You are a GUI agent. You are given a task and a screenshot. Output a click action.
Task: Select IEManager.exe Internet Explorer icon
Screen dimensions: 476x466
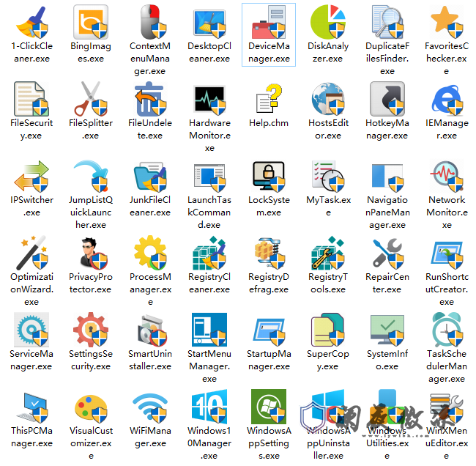point(447,99)
